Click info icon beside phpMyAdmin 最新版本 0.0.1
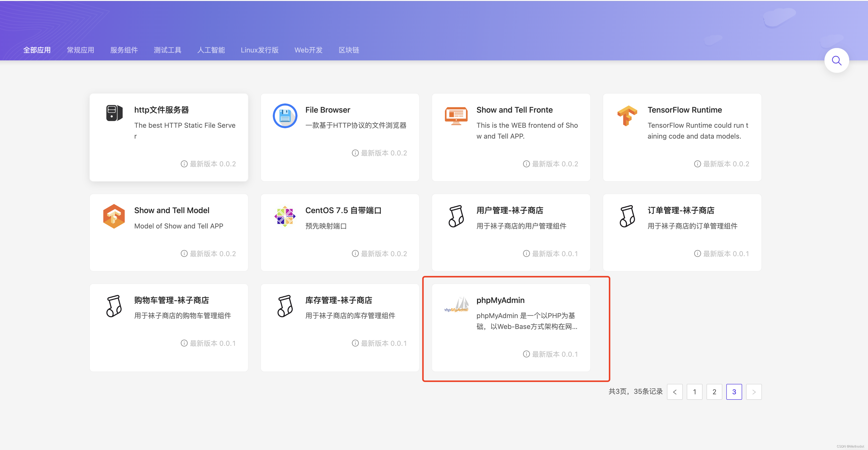 tap(526, 354)
